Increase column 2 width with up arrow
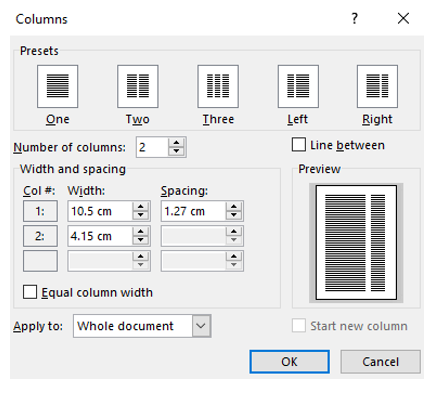Screen dimensions: 432x394 141,232
